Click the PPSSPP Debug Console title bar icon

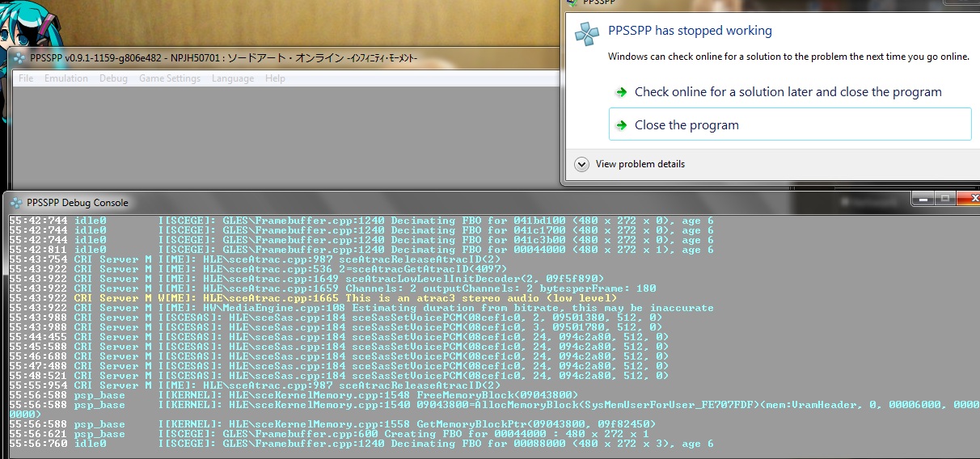click(16, 203)
